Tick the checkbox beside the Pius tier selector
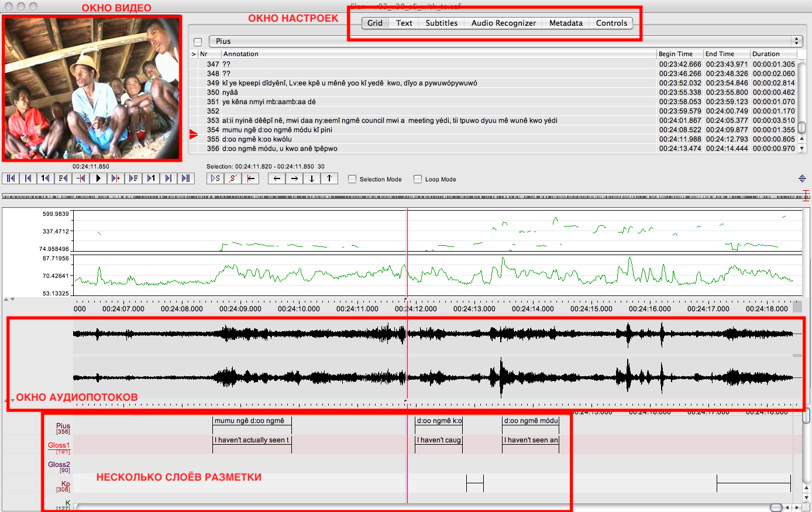Image resolution: width=812 pixels, height=512 pixels. click(x=198, y=42)
